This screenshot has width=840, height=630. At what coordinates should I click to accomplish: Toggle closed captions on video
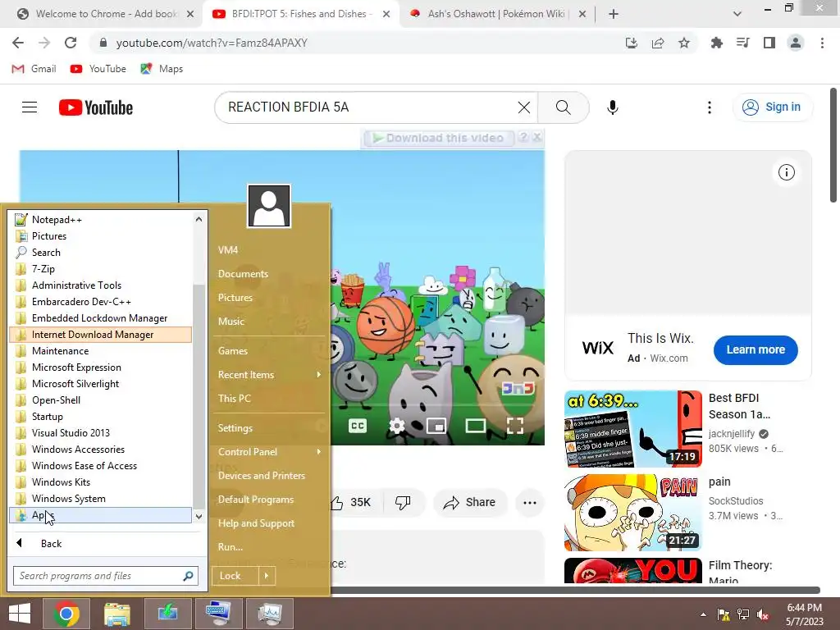tap(358, 426)
